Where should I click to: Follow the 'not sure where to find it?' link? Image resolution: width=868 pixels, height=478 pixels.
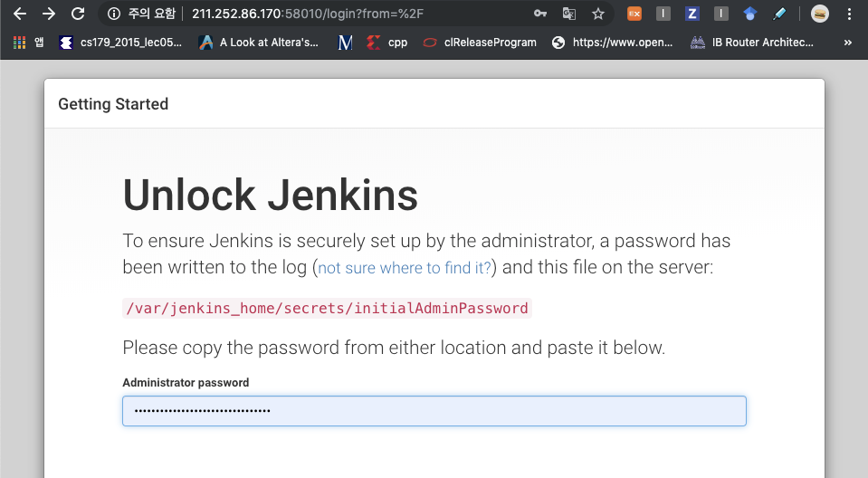pos(405,268)
